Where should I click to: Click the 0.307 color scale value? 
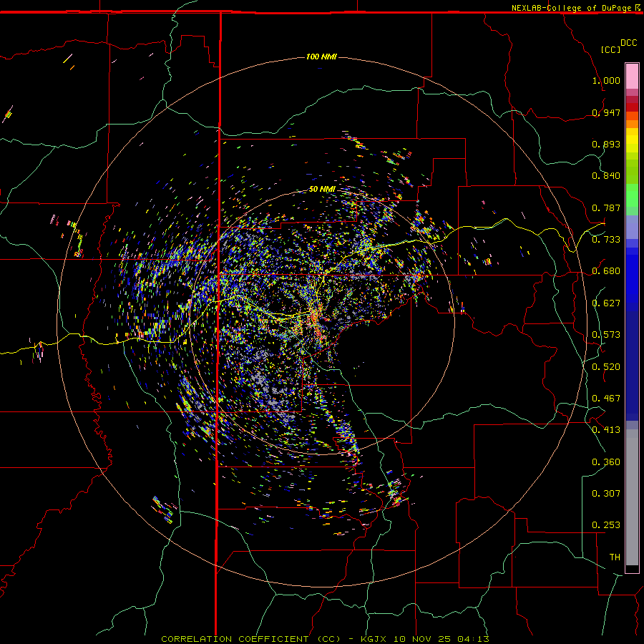pyautogui.click(x=606, y=494)
